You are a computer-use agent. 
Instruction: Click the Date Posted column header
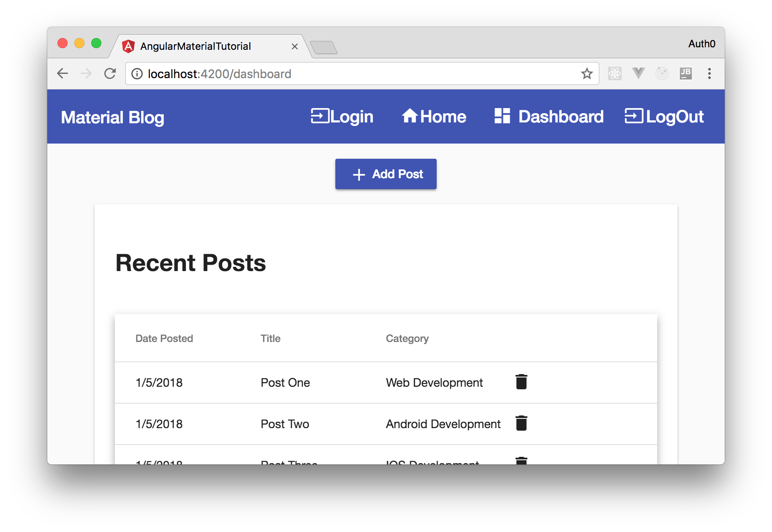pyautogui.click(x=164, y=339)
